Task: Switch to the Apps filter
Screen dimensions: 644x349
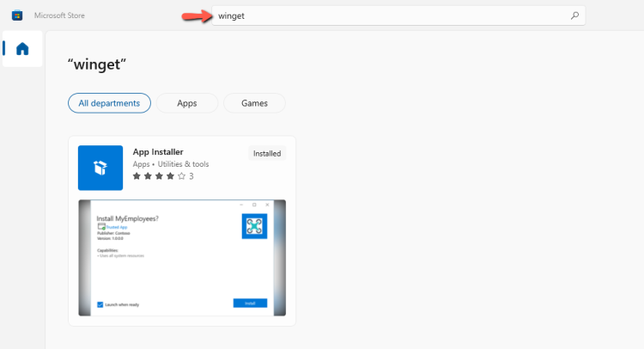Action: tap(186, 103)
